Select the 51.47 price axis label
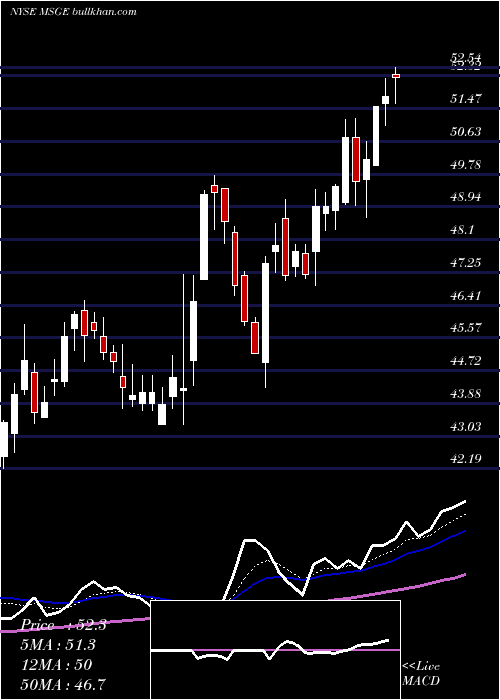The image size is (500, 700). pyautogui.click(x=466, y=99)
